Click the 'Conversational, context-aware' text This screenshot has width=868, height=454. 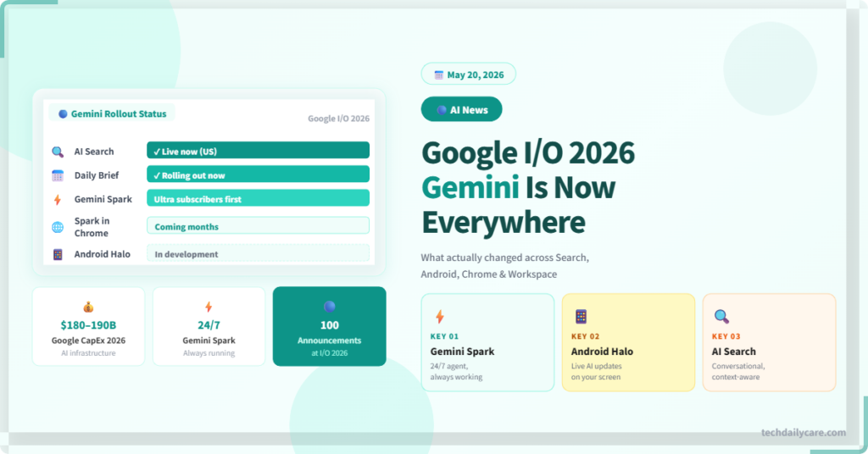point(738,372)
